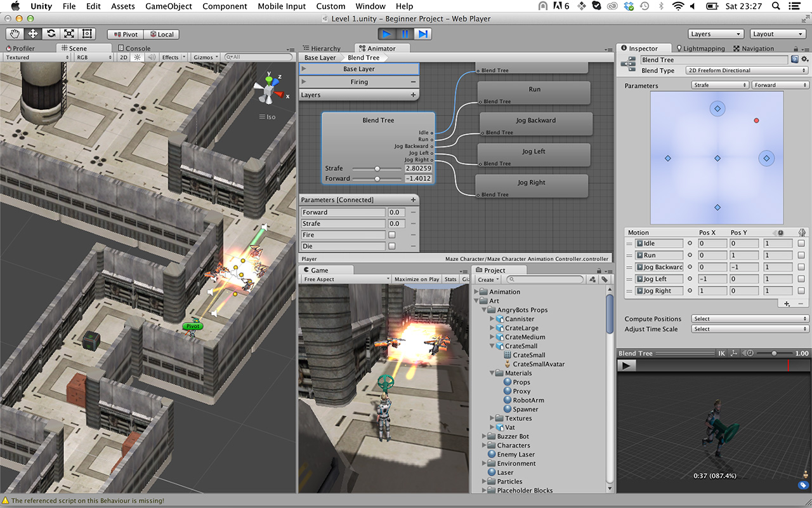
Task: Open the Assets menu
Action: [x=123, y=6]
